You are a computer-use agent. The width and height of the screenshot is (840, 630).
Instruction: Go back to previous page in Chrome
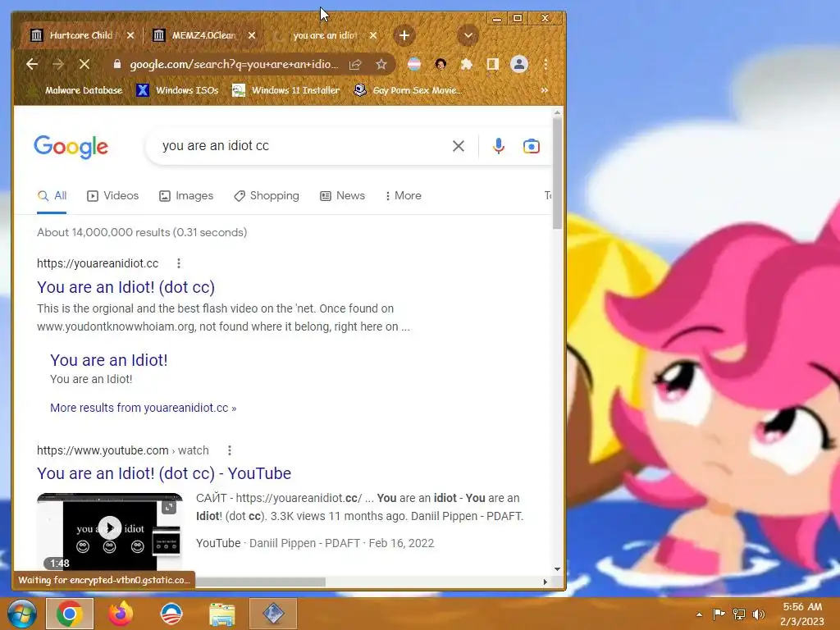(32, 64)
